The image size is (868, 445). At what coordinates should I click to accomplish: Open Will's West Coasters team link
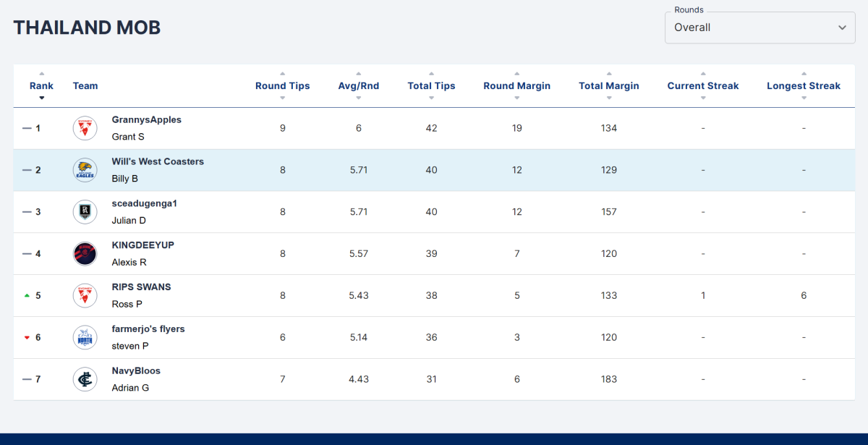pos(158,161)
